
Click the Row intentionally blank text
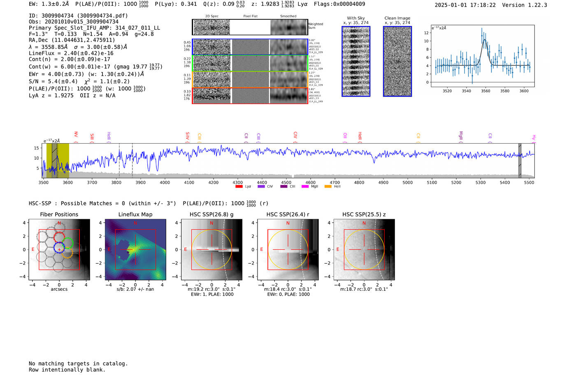point(67,370)
